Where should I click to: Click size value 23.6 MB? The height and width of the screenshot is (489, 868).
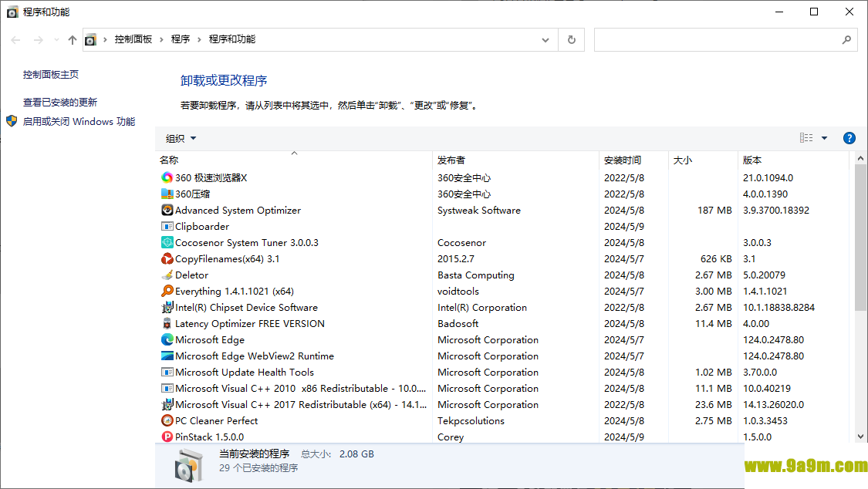(714, 404)
